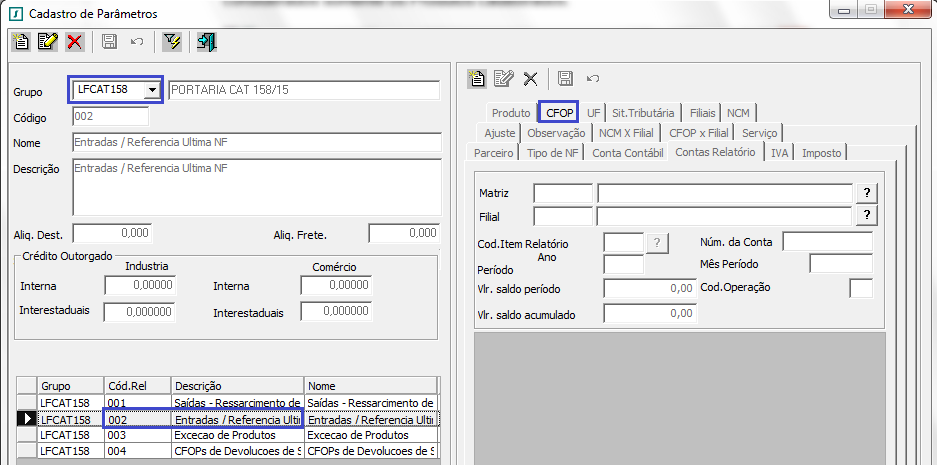The height and width of the screenshot is (465, 937).
Task: Click the Undo arrow icon in main toolbar
Action: coord(137,42)
